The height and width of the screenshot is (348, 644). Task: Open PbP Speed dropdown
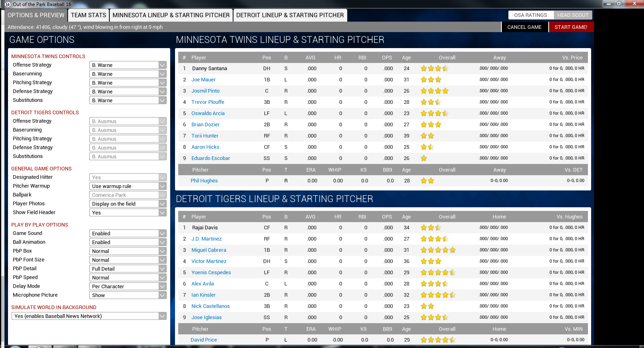128,277
